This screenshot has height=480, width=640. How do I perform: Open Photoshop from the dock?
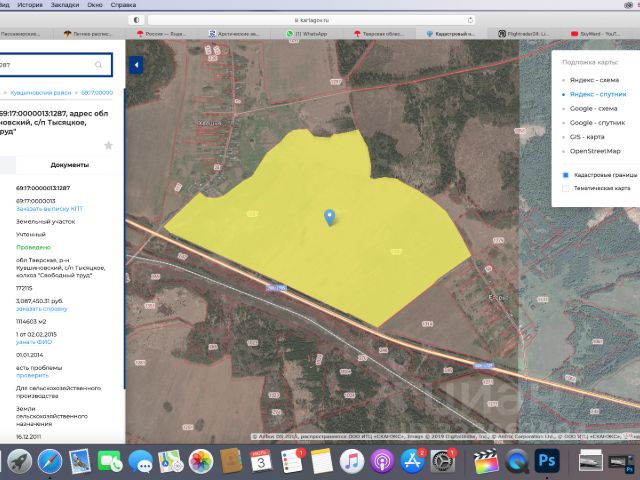[x=546, y=460]
